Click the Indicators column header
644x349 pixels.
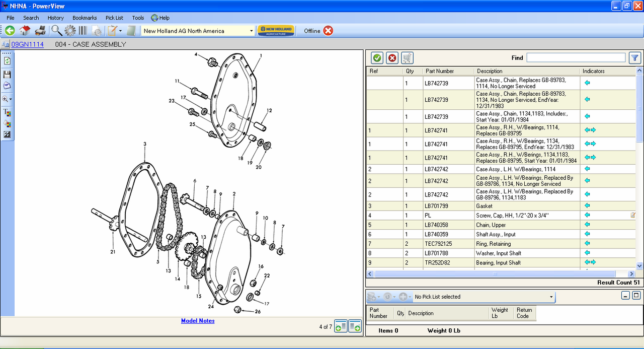[608, 71]
